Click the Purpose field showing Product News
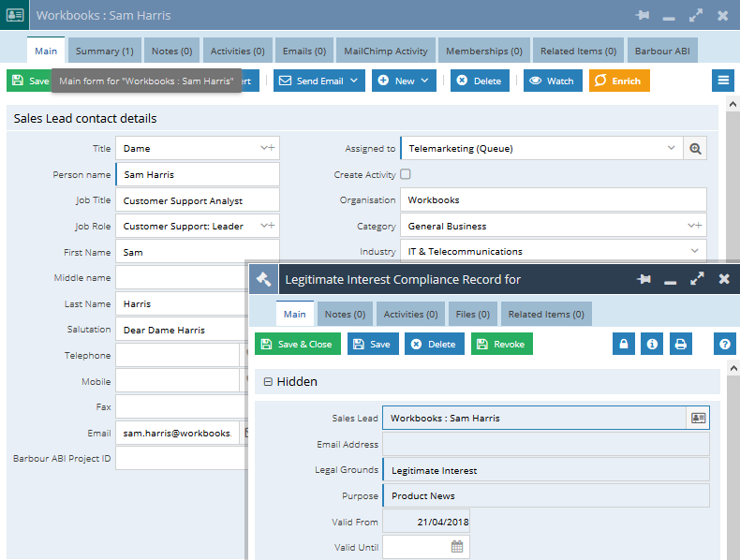 pos(546,495)
